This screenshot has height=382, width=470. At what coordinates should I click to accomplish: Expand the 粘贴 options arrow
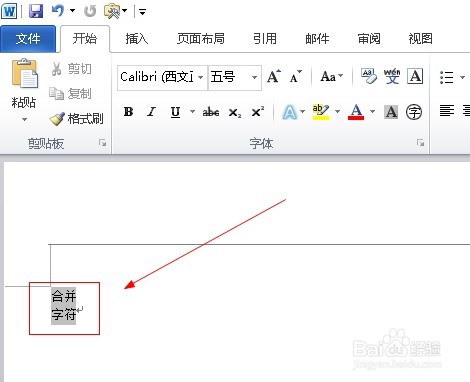(24, 119)
